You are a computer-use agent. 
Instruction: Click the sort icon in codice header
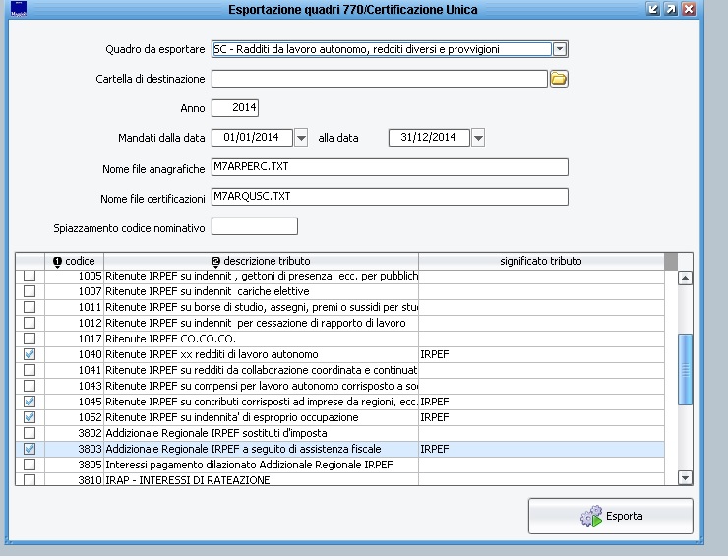point(57,261)
